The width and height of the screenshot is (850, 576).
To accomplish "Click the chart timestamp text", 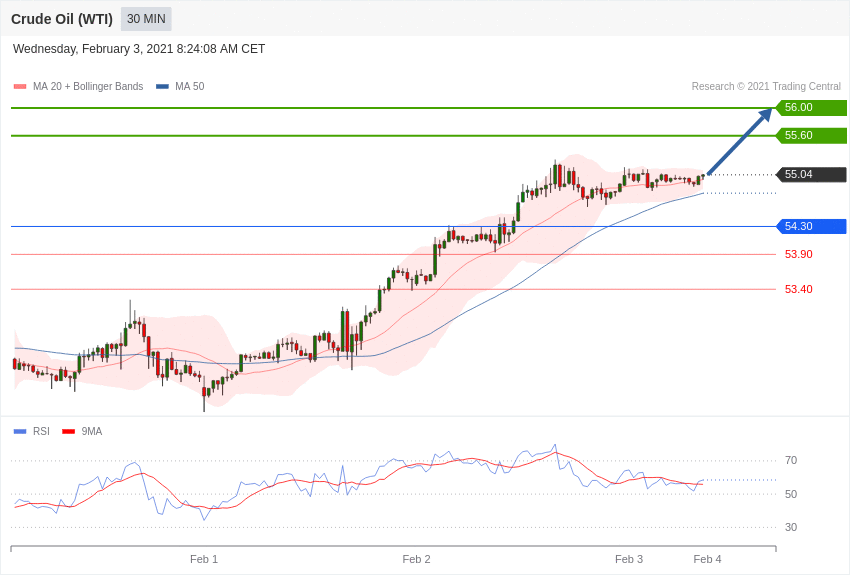I will point(139,49).
